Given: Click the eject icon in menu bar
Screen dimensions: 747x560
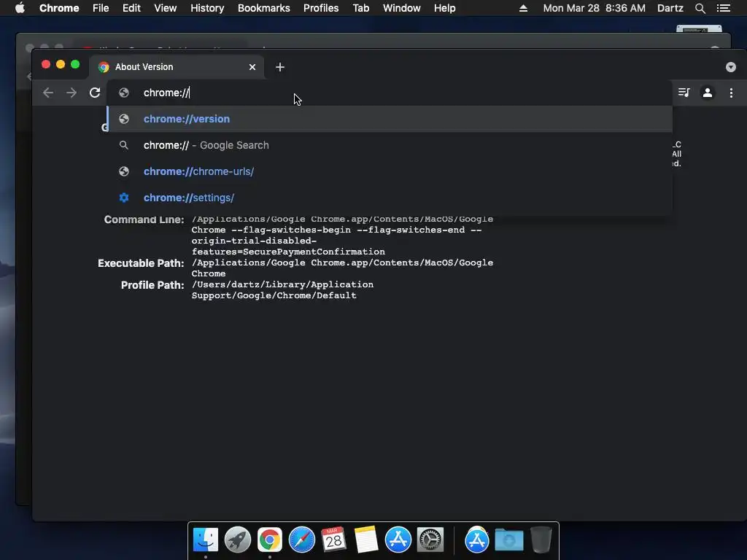Looking at the screenshot, I should pyautogui.click(x=523, y=8).
